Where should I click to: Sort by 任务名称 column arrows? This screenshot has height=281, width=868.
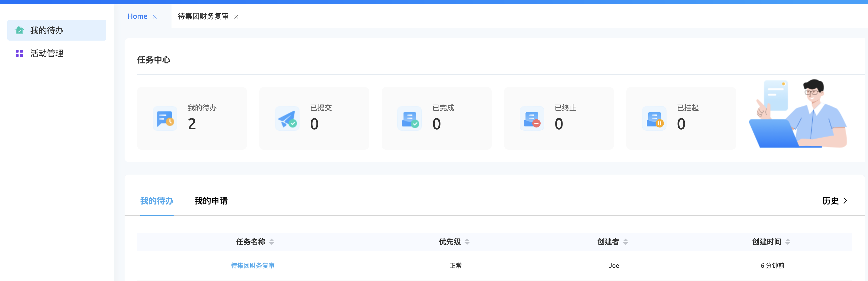272,242
